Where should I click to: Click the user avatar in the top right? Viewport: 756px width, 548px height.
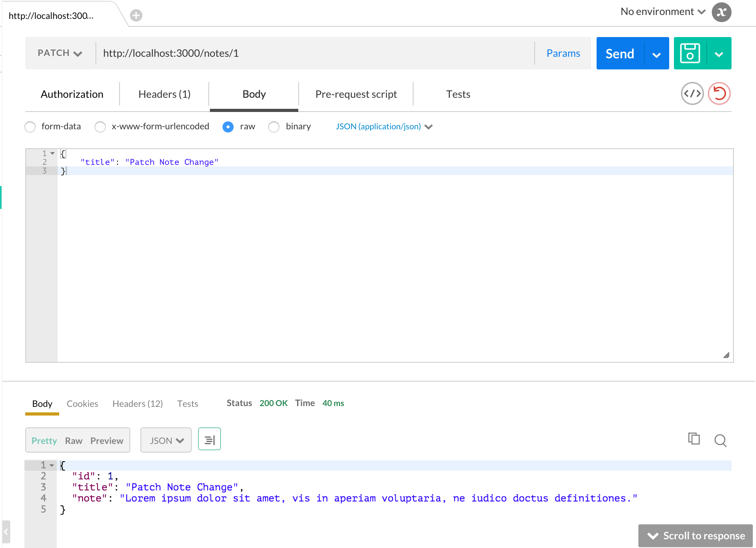click(x=722, y=12)
